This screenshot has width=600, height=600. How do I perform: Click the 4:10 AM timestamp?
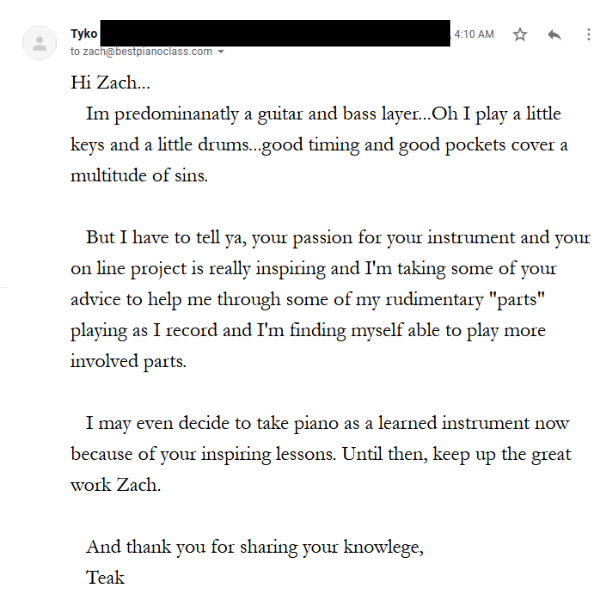pyautogui.click(x=473, y=35)
